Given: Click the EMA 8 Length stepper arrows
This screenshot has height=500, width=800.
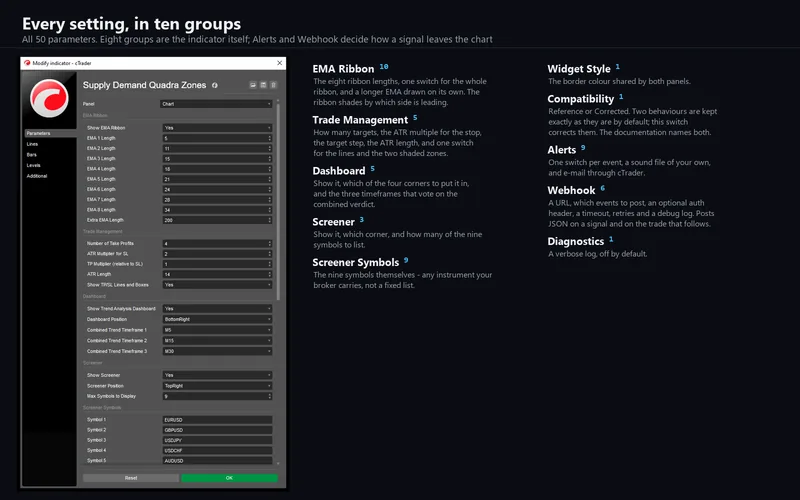Looking at the screenshot, I should pos(270,210).
